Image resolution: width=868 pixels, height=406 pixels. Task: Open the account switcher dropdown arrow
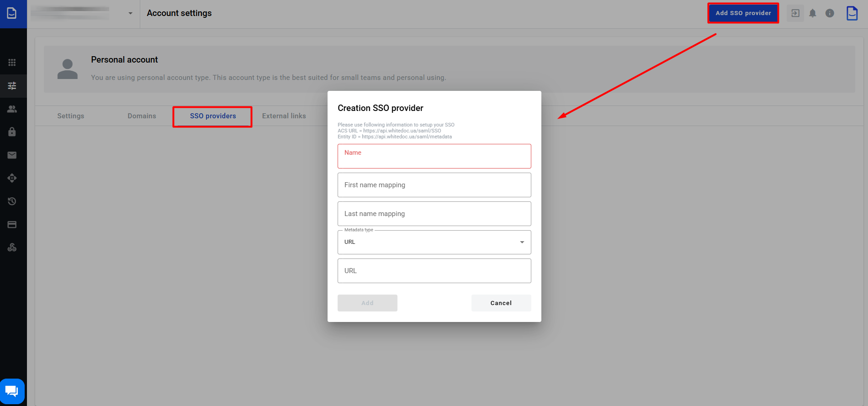pos(131,13)
